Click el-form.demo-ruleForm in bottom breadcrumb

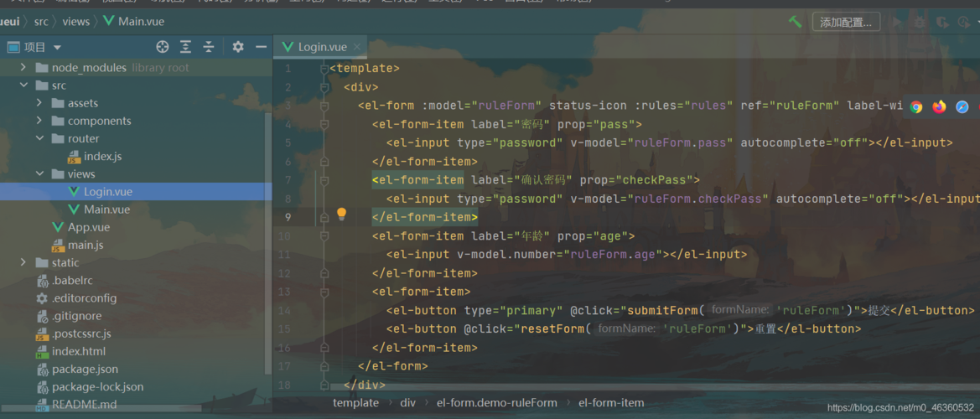coord(497,403)
